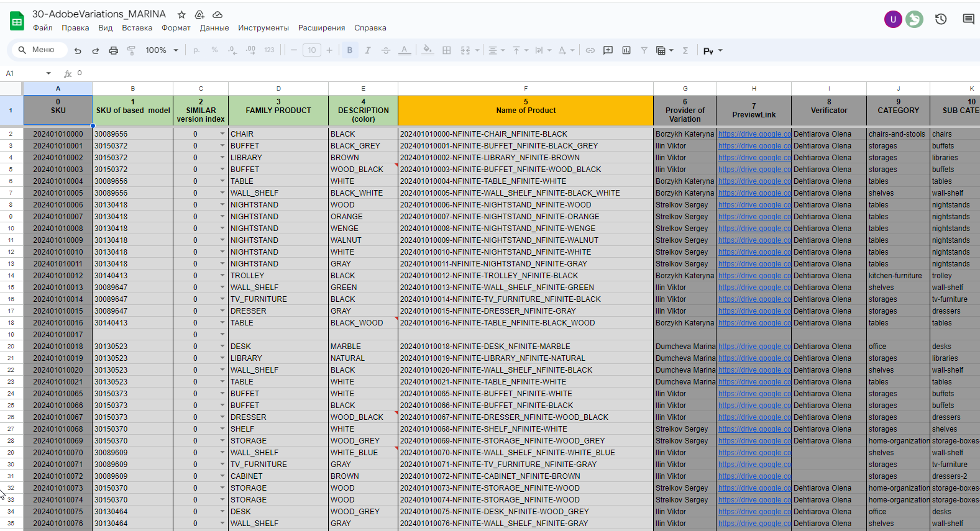
Task: Open the fill color picker
Action: tap(428, 50)
